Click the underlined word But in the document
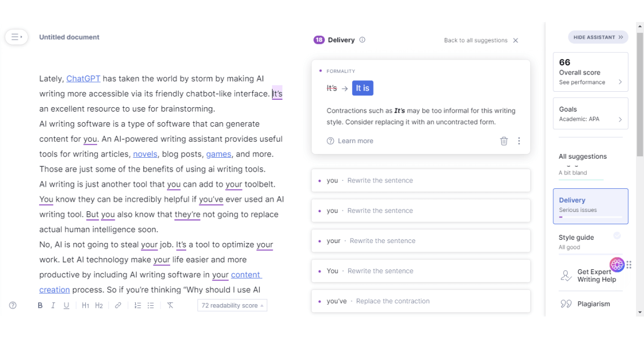This screenshot has width=644, height=338. (92, 215)
